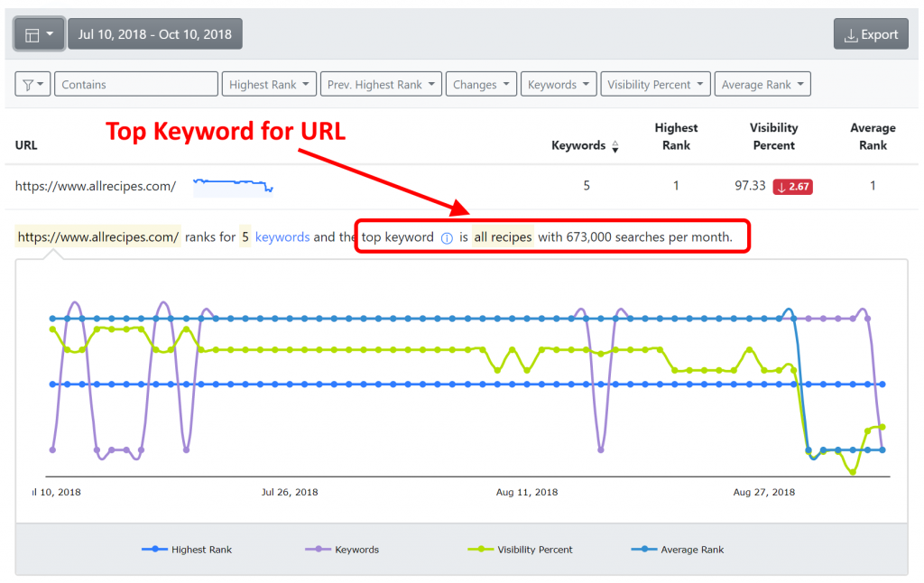Click the Aug 11, 2018 axis label
924x583 pixels.
(527, 492)
